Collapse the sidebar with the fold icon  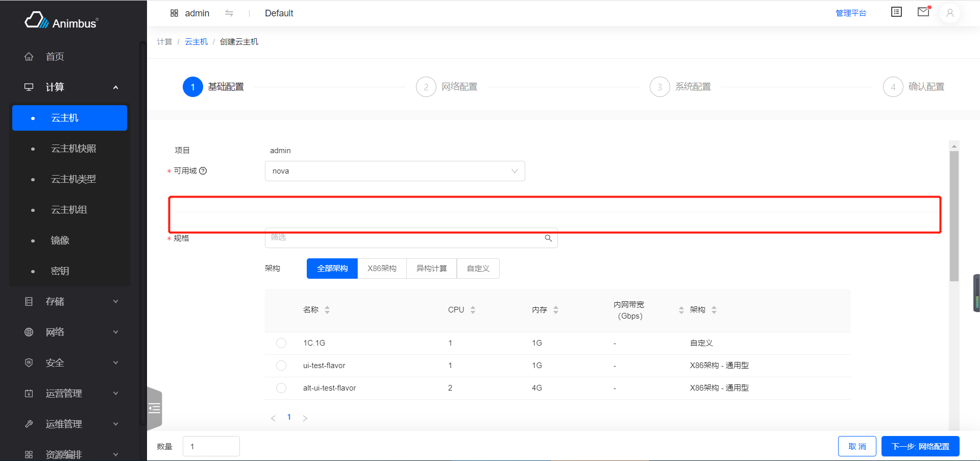pos(155,408)
